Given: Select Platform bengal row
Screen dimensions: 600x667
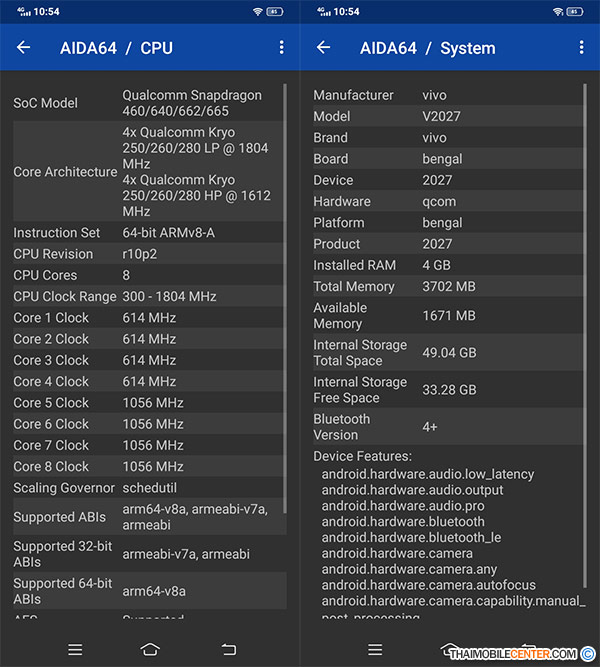Looking at the screenshot, I should [448, 222].
